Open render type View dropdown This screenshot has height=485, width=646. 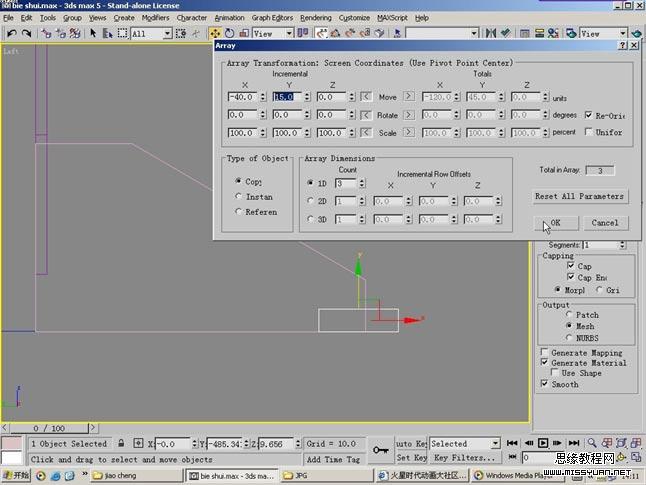coord(623,33)
